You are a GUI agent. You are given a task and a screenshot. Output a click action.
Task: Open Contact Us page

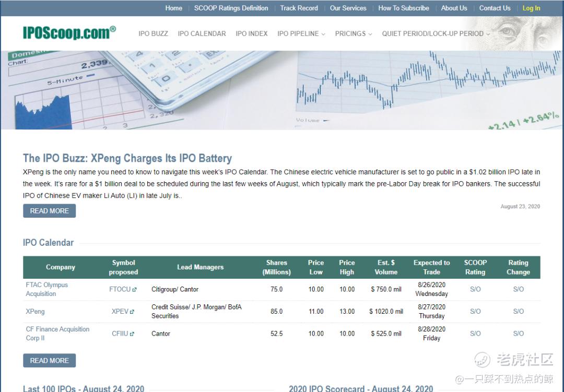point(495,8)
